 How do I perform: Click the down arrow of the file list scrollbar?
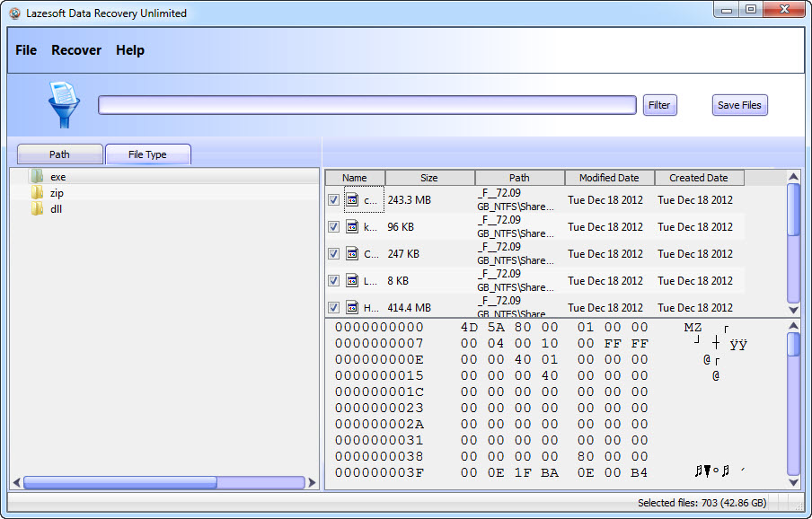click(x=793, y=309)
